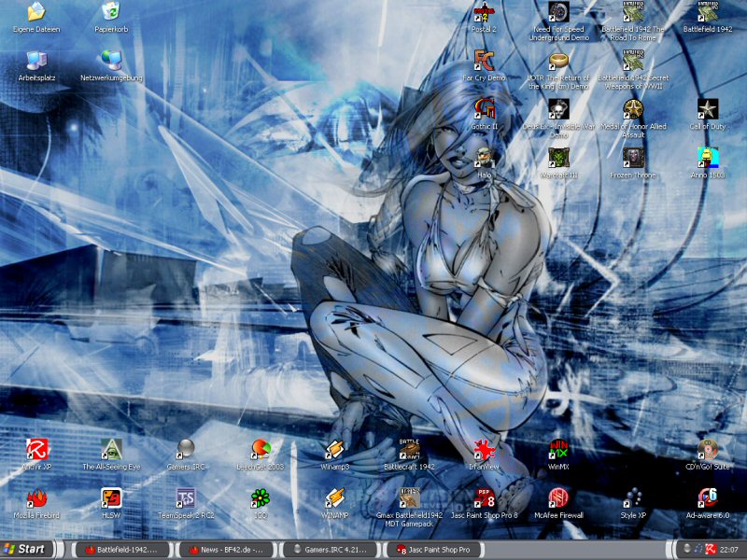Select the Netzwerkumgebung icon
747x560 pixels.
111,61
